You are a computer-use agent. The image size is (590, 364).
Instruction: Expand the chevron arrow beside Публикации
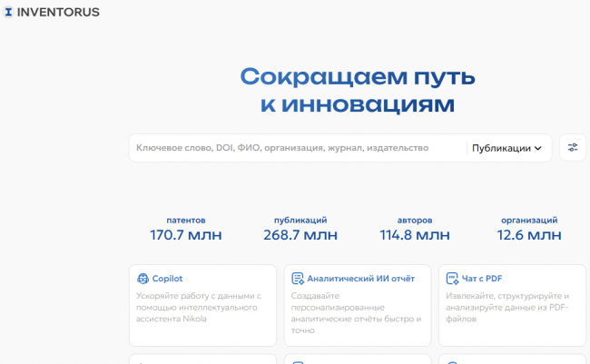pyautogui.click(x=538, y=148)
